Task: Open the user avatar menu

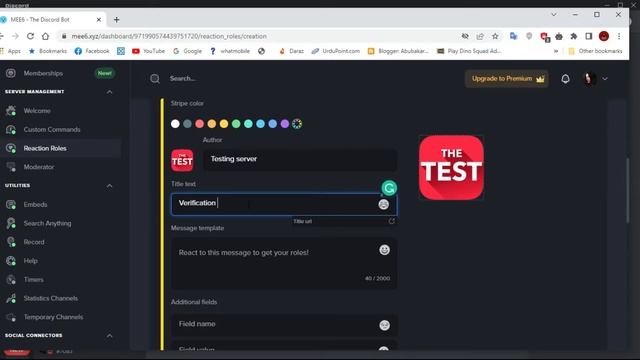Action: [x=589, y=79]
